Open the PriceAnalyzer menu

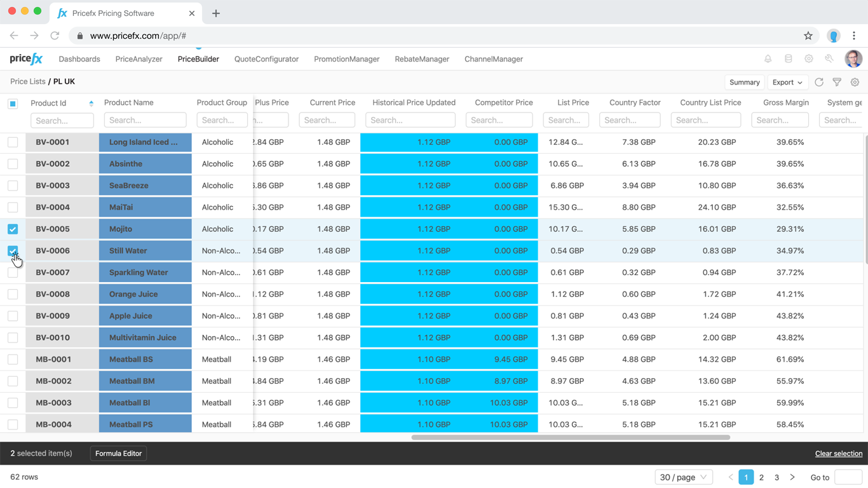click(x=139, y=59)
